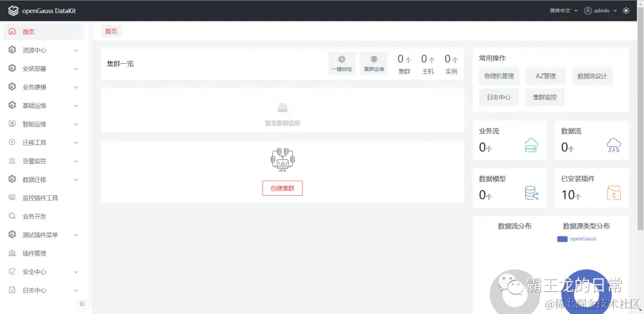
Task: Click the 业务流 green server cloud icon
Action: [x=531, y=146]
